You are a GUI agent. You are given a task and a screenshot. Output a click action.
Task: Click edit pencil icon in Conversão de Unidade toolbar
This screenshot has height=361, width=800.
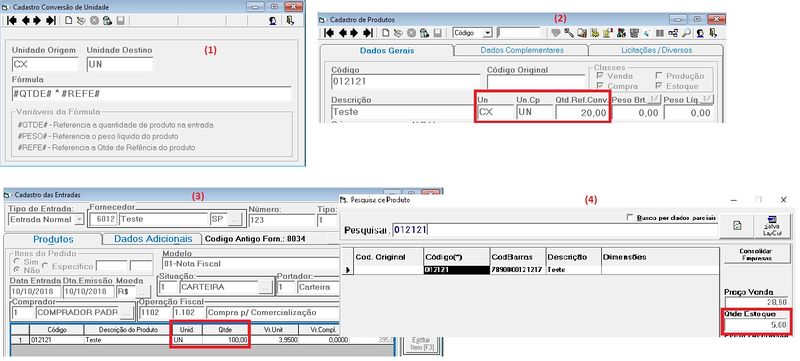81,21
